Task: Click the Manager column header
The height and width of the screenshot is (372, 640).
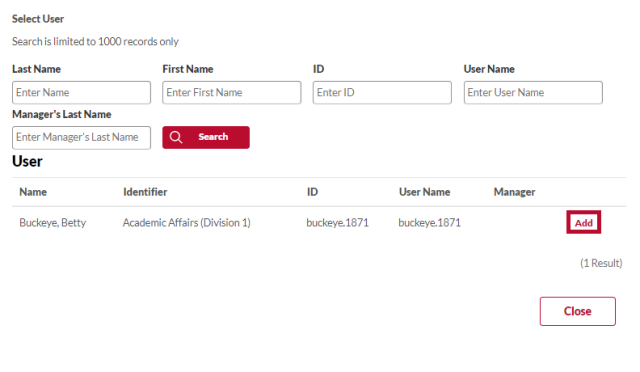Action: coord(514,192)
